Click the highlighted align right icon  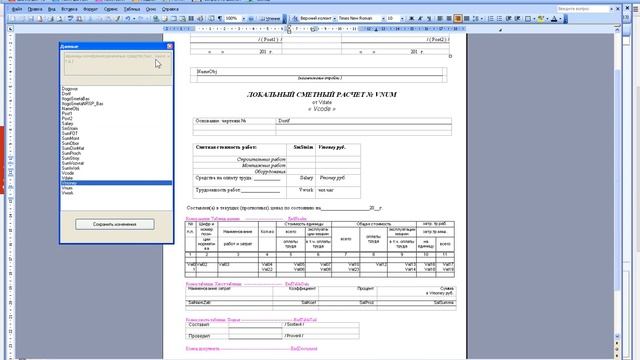click(x=458, y=19)
